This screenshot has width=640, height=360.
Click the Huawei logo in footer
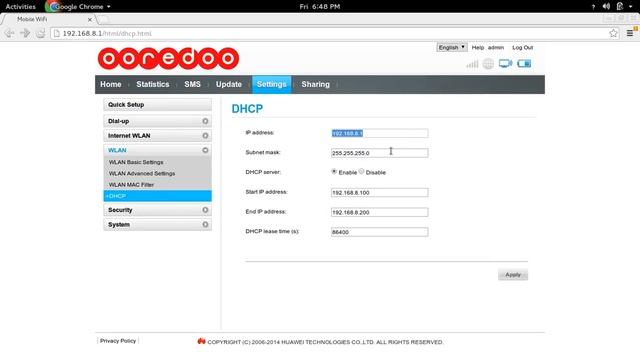click(201, 341)
